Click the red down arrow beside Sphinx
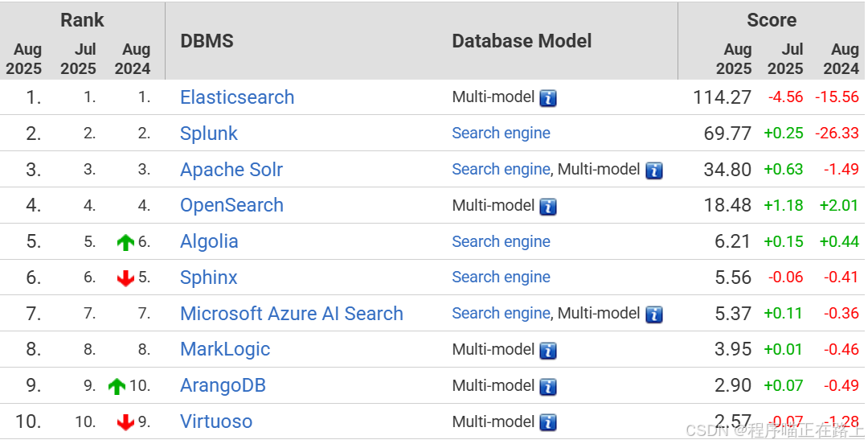The width and height of the screenshot is (868, 444). click(x=125, y=278)
